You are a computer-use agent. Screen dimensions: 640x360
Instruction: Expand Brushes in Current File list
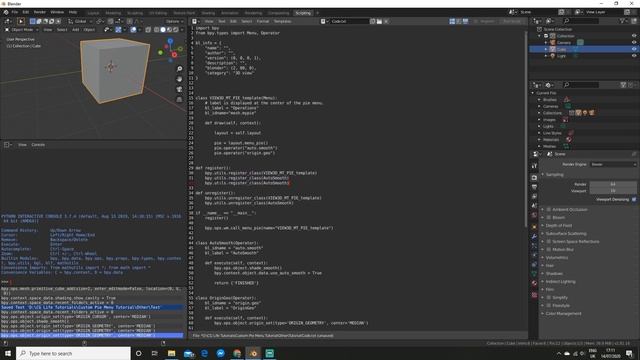(539, 100)
